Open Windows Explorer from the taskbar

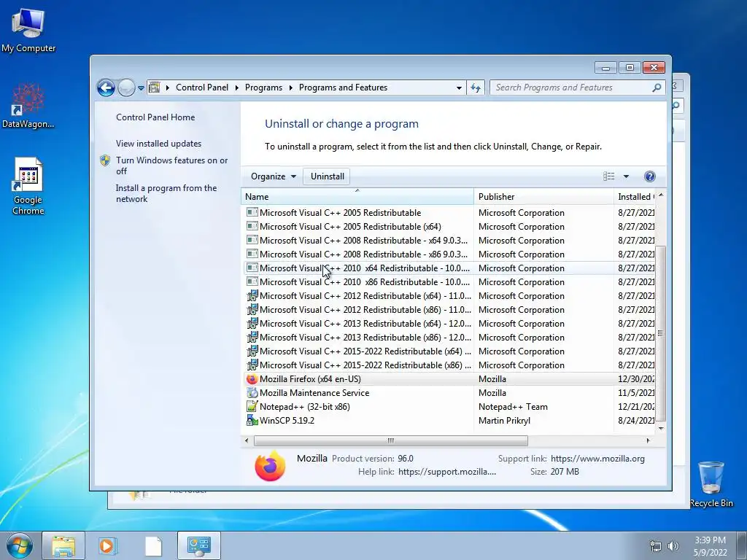click(x=63, y=545)
